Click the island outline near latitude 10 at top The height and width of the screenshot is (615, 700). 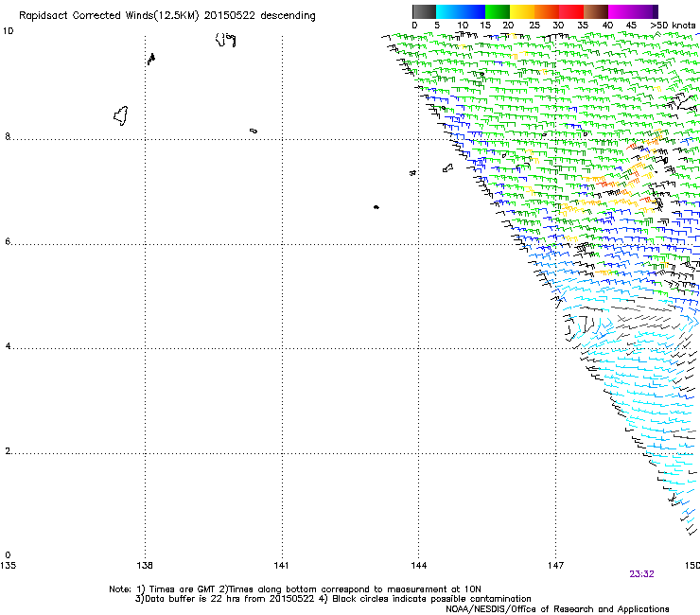(225, 40)
